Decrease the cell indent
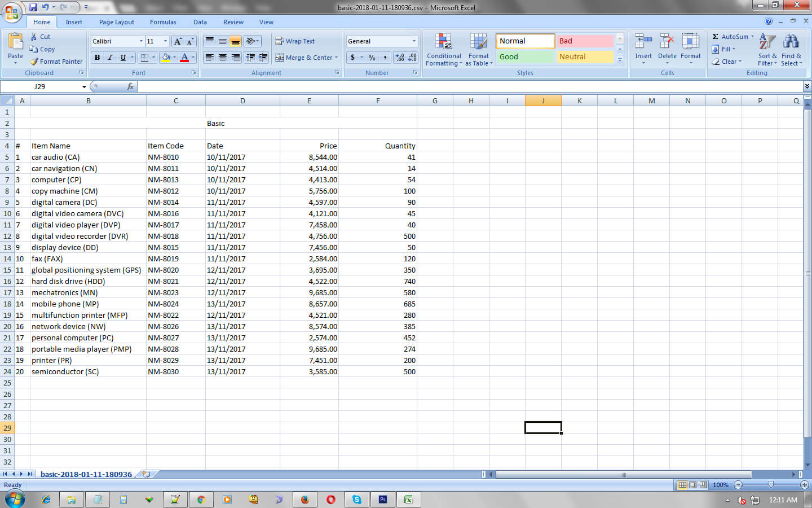Viewport: 812px width, 508px height. [x=250, y=58]
